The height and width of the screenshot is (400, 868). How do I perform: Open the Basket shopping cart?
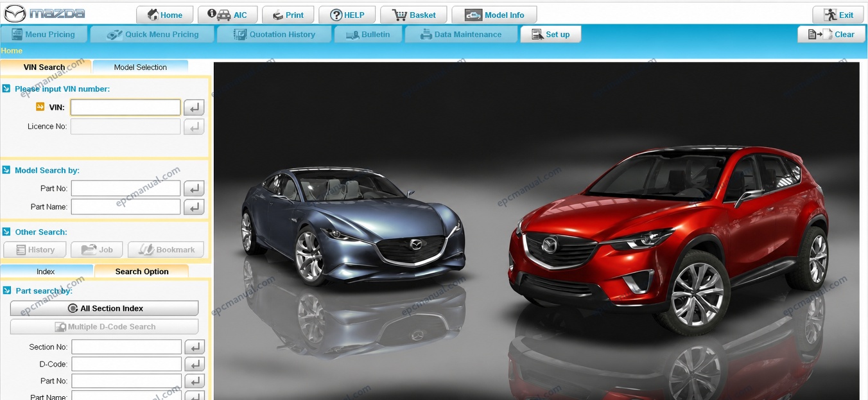(414, 15)
